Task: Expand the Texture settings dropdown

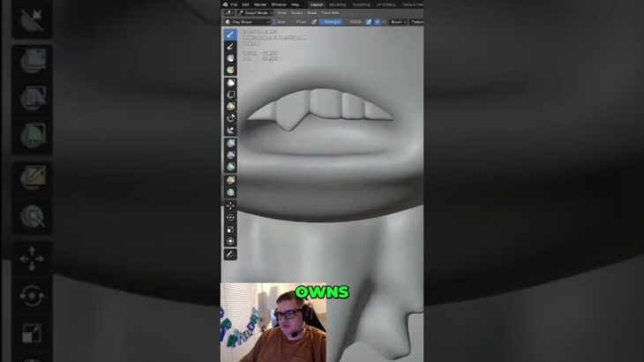Action: (x=417, y=22)
